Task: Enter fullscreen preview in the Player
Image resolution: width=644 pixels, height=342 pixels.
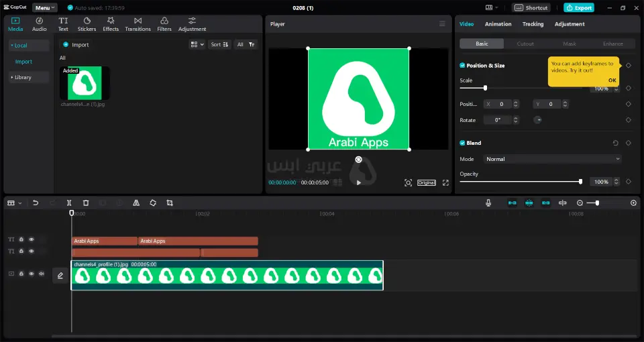Action: click(445, 182)
